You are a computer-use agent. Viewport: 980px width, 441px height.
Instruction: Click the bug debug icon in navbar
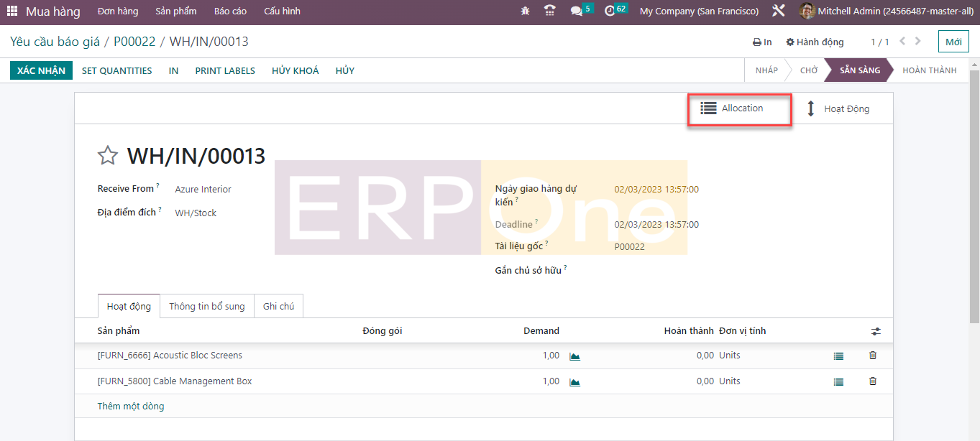pos(526,11)
